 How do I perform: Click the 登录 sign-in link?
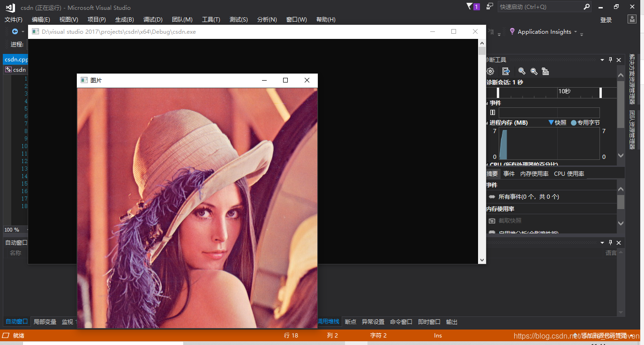pos(606,20)
